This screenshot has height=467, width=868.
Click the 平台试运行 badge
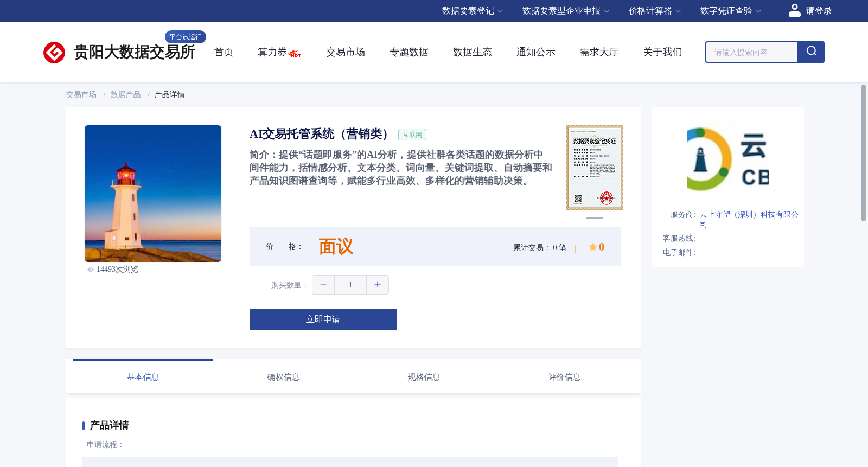pos(186,37)
